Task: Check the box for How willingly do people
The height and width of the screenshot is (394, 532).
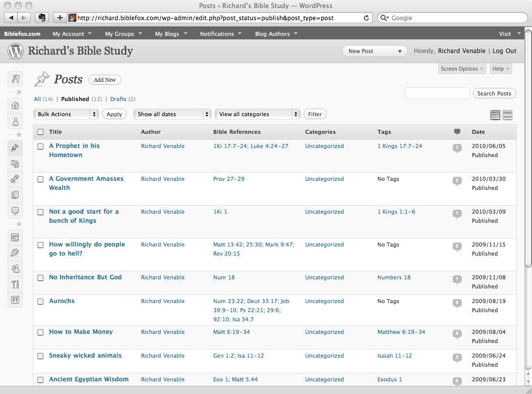Action: click(40, 245)
